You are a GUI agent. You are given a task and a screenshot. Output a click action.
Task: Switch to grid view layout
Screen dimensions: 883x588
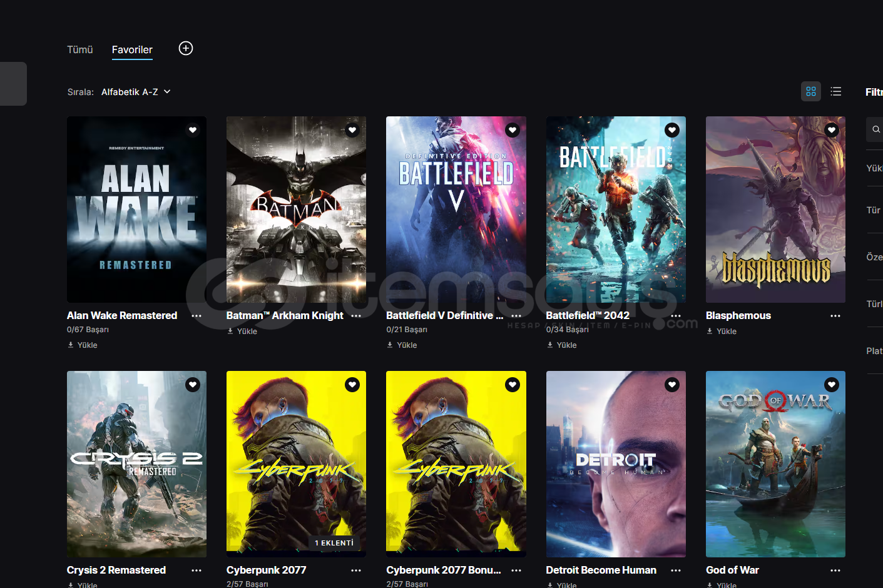pos(811,91)
